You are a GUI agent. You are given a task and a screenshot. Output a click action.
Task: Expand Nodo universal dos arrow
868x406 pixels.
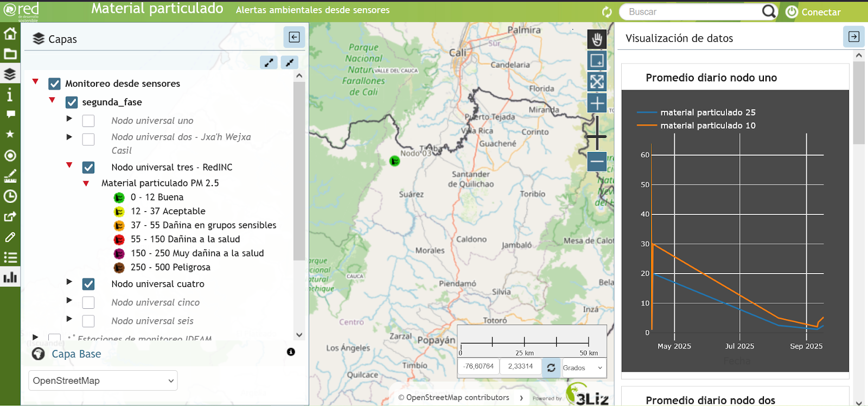[x=69, y=137]
